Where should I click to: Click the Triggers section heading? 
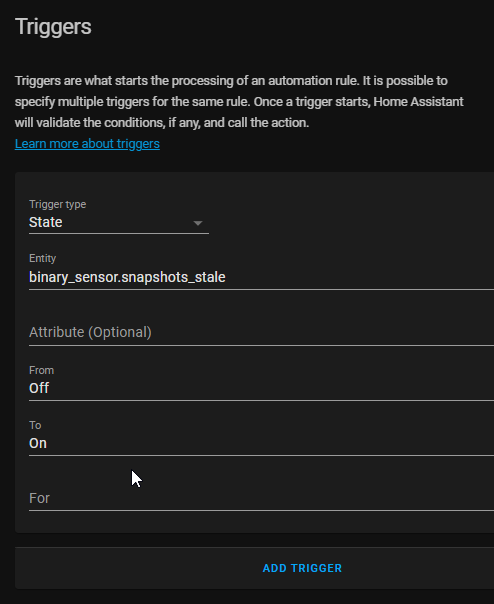[x=53, y=27]
